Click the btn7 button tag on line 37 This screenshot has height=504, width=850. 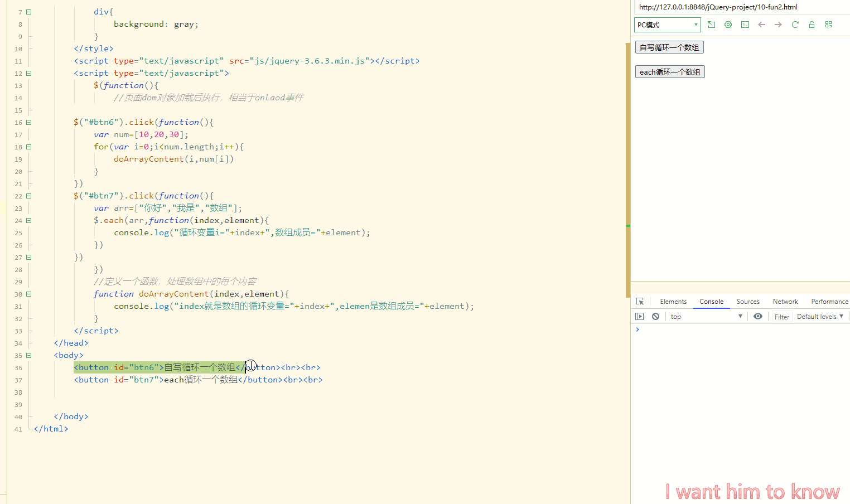[x=198, y=380]
